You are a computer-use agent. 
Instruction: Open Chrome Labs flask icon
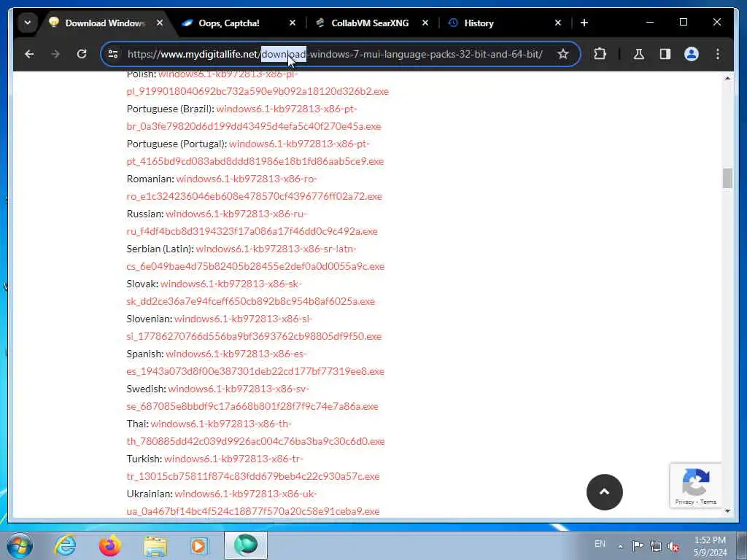point(639,54)
